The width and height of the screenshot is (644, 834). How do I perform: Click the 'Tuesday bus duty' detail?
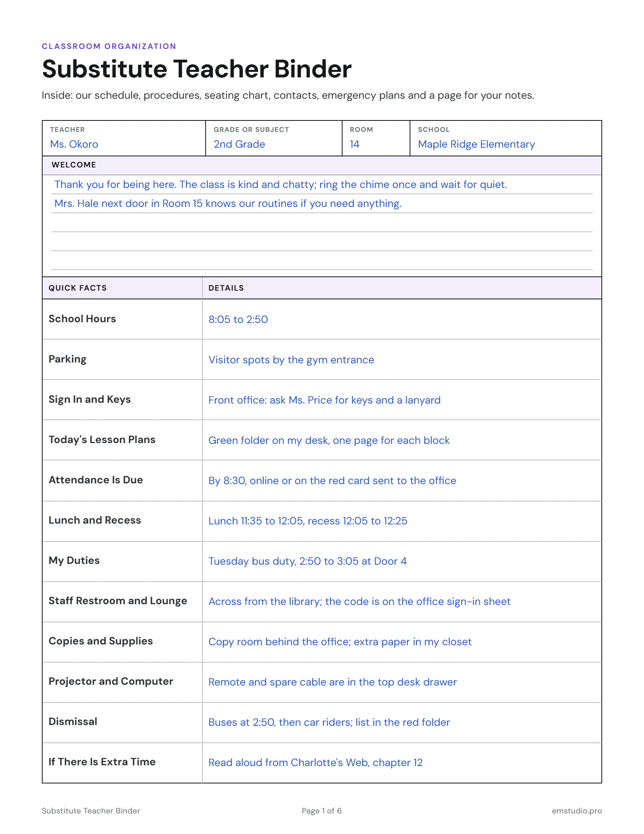pyautogui.click(x=307, y=561)
